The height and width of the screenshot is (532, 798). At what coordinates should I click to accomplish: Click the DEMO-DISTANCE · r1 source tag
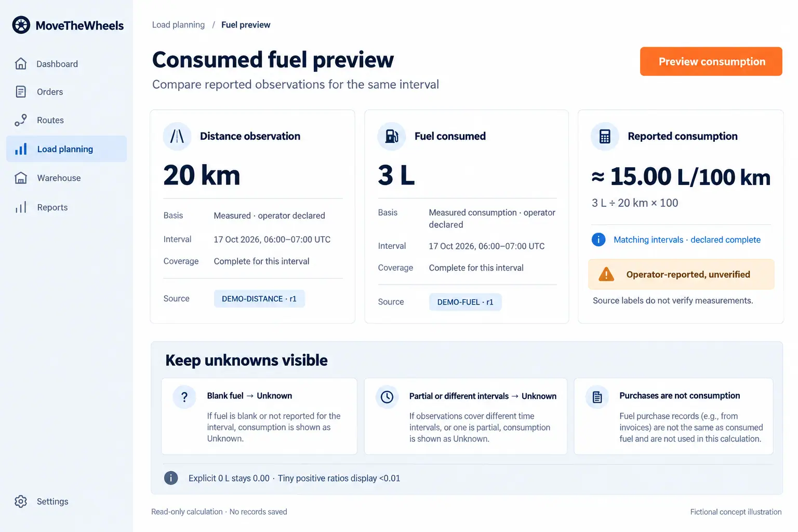coord(259,299)
